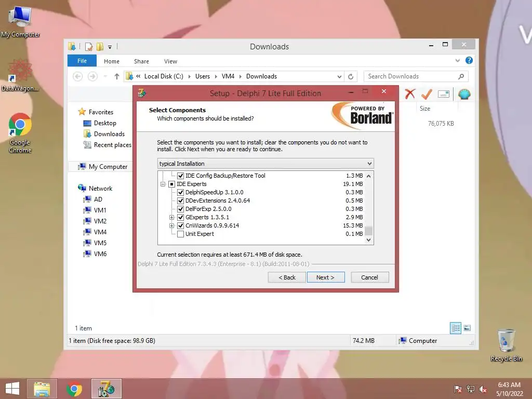Viewport: 532px width, 399px height.
Task: Open the recent locations dropdown arrow
Action: click(x=105, y=76)
